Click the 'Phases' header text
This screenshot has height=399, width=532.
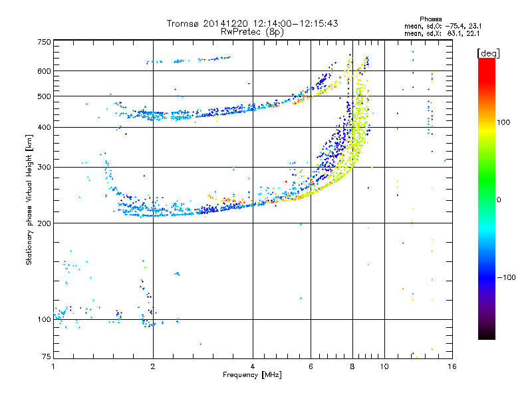430,19
